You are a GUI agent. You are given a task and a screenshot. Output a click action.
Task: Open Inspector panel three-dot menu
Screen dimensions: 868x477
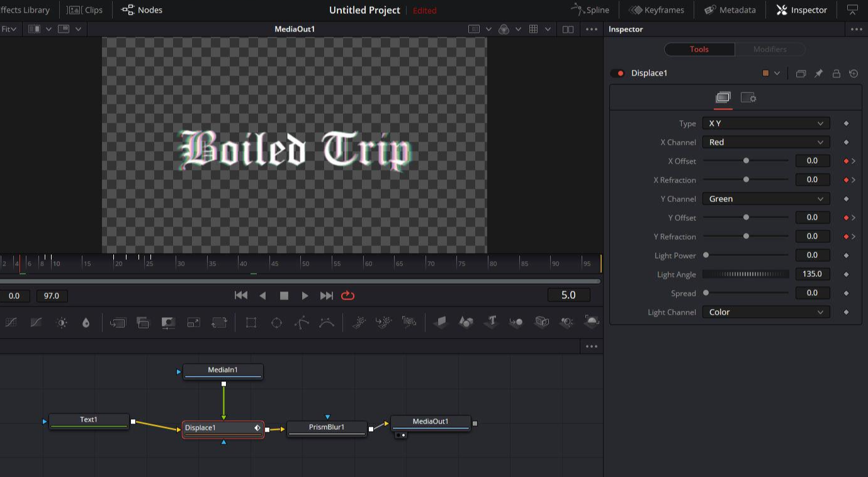click(x=856, y=30)
